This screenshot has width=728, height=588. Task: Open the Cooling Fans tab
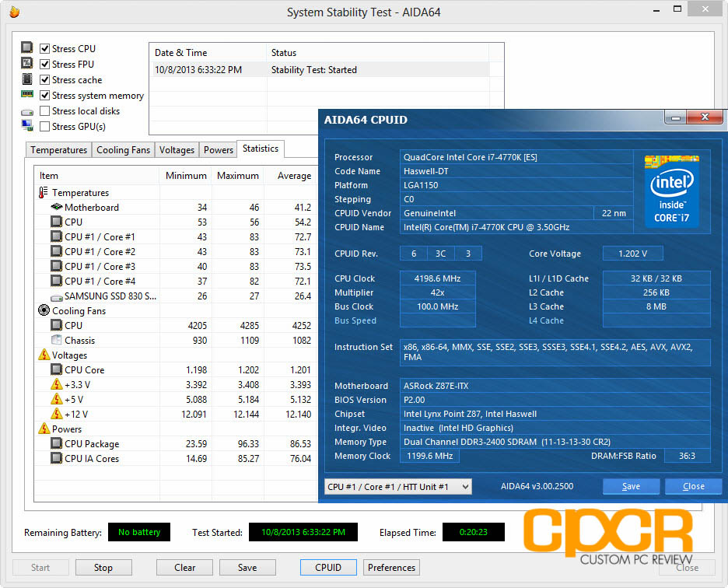click(x=123, y=150)
